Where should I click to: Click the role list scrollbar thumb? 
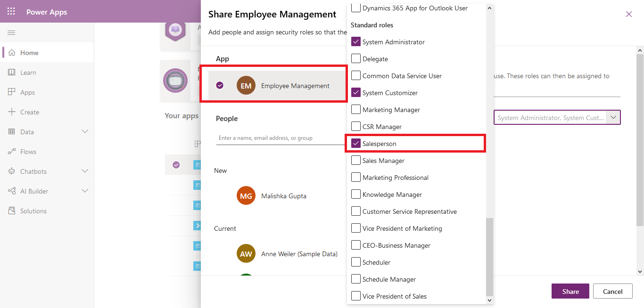click(x=489, y=257)
